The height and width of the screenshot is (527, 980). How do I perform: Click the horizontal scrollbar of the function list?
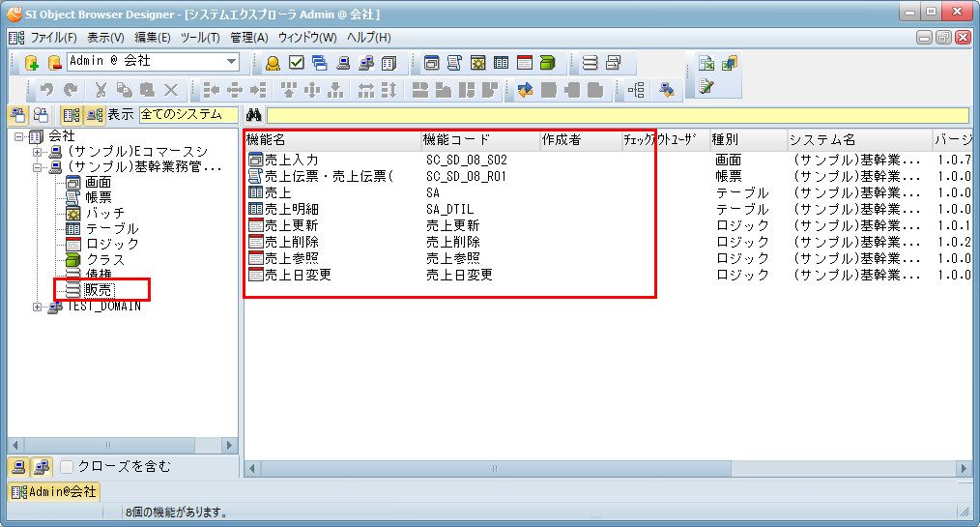click(607, 468)
